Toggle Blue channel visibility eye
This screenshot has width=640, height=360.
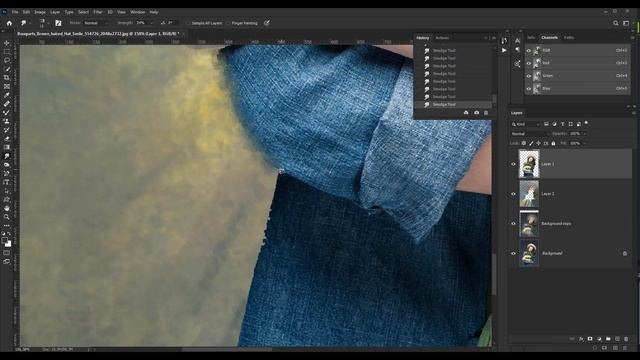[x=529, y=89]
